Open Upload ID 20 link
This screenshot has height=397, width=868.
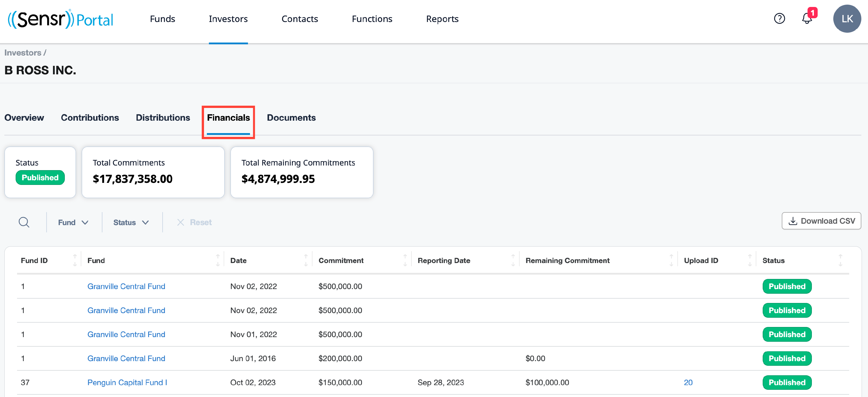click(x=688, y=382)
